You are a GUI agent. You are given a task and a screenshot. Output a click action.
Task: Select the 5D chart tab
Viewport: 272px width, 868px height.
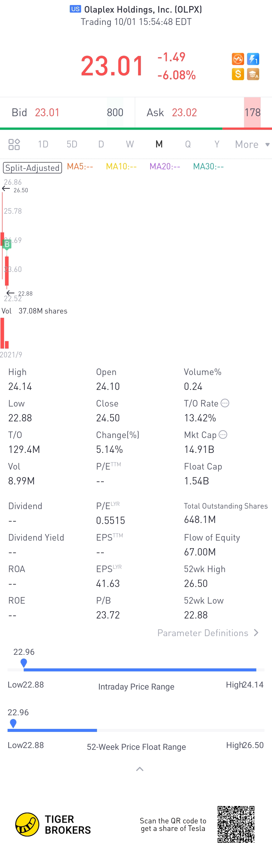point(72,144)
